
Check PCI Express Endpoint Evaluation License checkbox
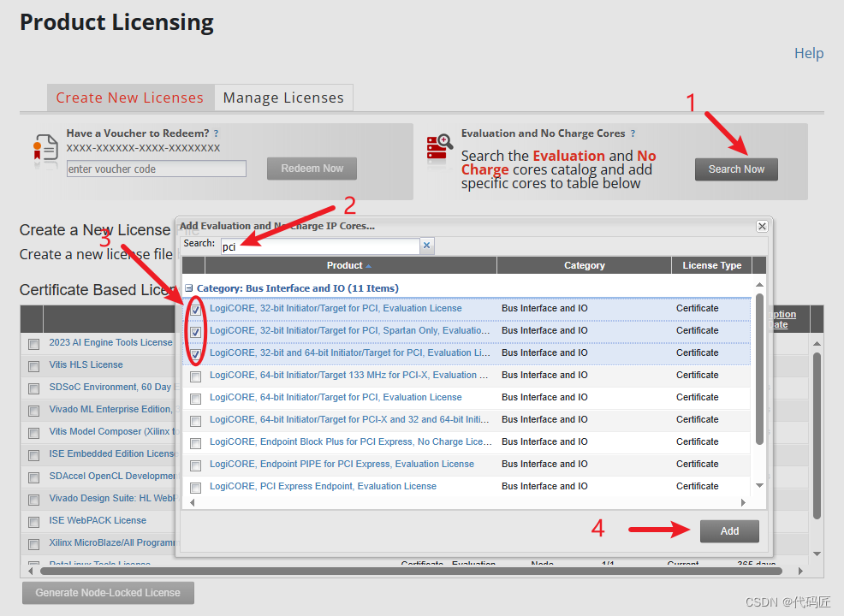coord(195,488)
